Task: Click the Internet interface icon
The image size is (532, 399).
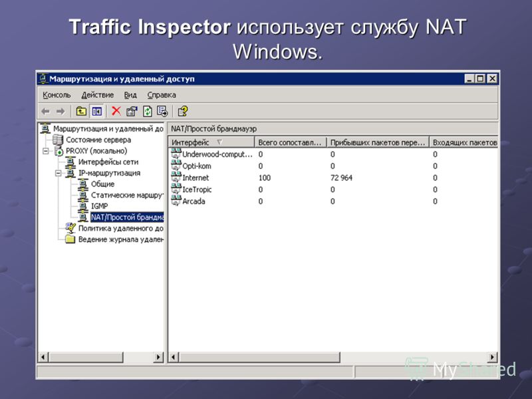Action: [176, 177]
